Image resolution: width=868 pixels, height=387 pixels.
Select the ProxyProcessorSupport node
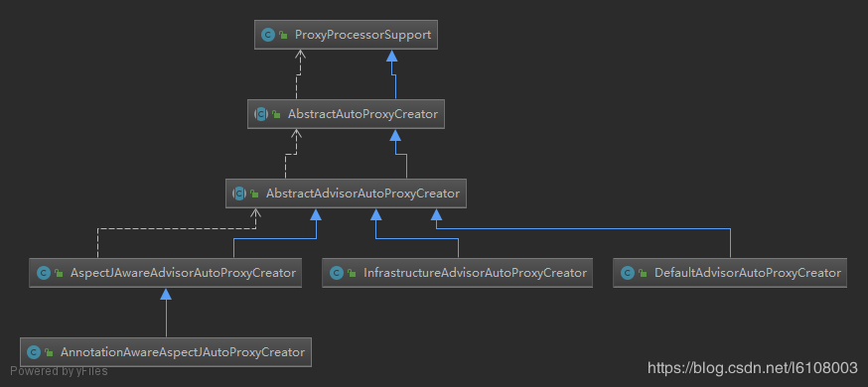(346, 35)
